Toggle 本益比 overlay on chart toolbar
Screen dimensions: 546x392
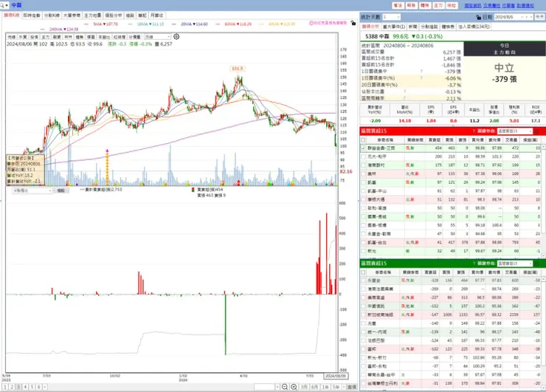tap(104, 37)
